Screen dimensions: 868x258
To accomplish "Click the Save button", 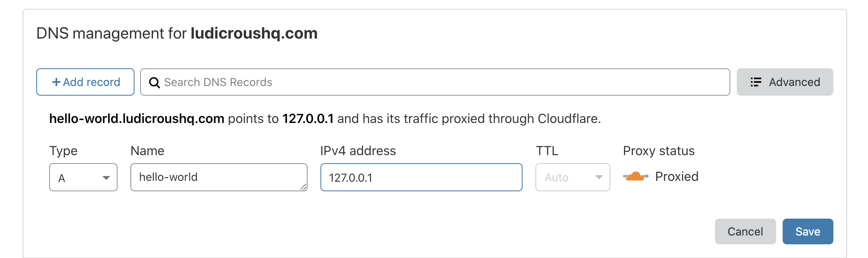I will coord(808,231).
